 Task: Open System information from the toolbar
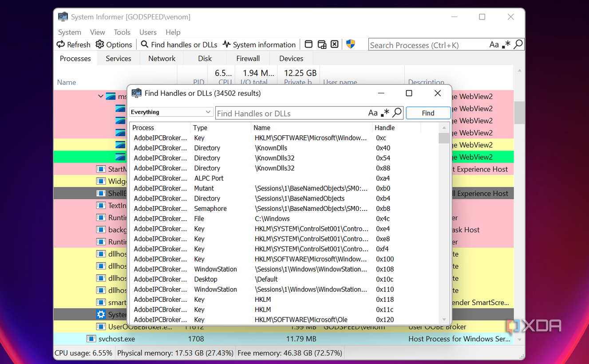259,44
